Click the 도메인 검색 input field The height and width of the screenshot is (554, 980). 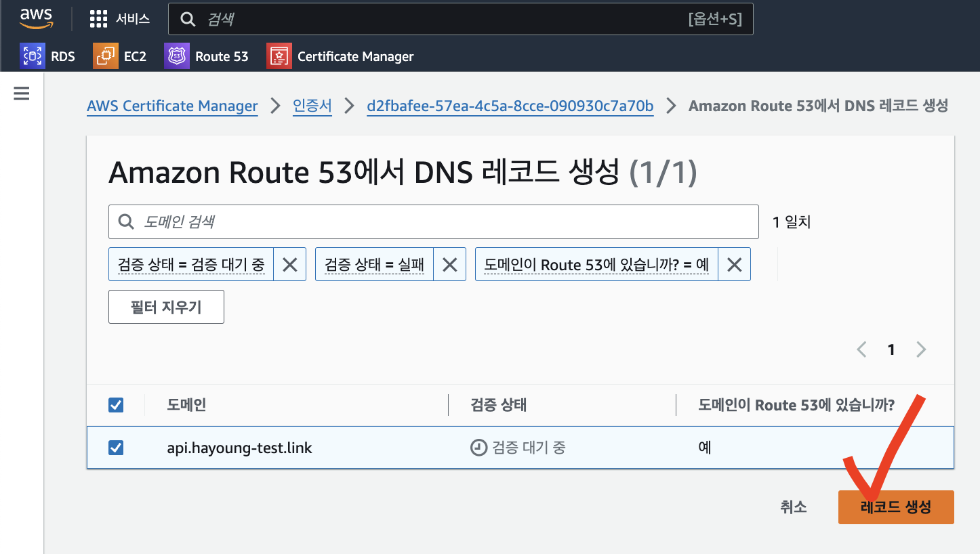coord(434,221)
